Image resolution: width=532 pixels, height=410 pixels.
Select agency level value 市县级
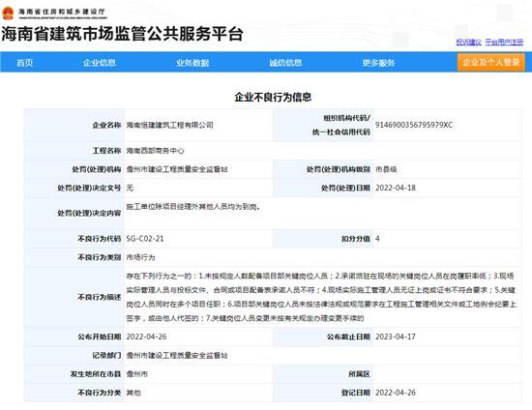pos(386,169)
